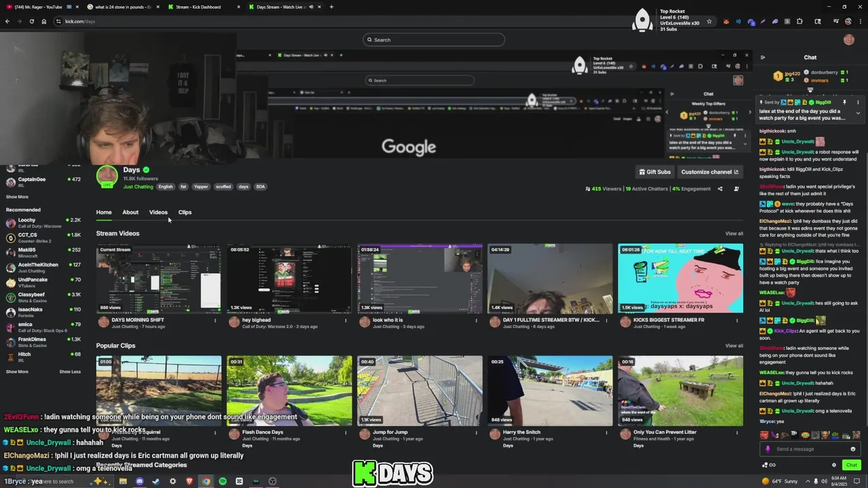Open the new browser tab with plus icon
This screenshot has width=868, height=488.
pos(331,7)
